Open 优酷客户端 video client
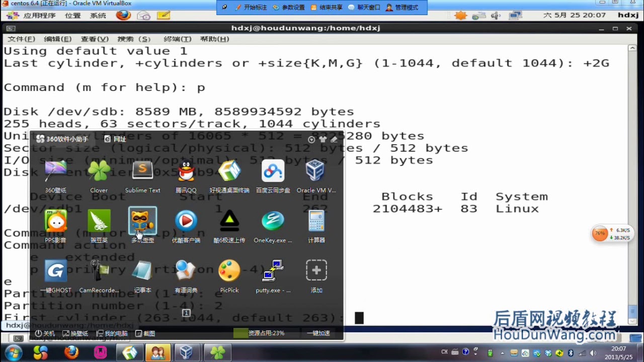 click(x=186, y=221)
